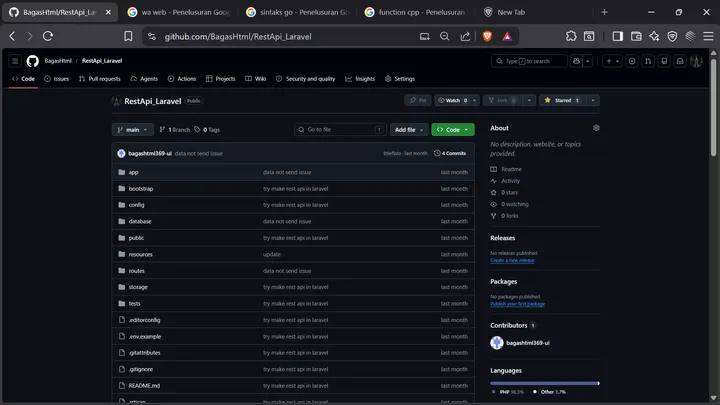
Task: Click the Watch button
Action: 452,100
